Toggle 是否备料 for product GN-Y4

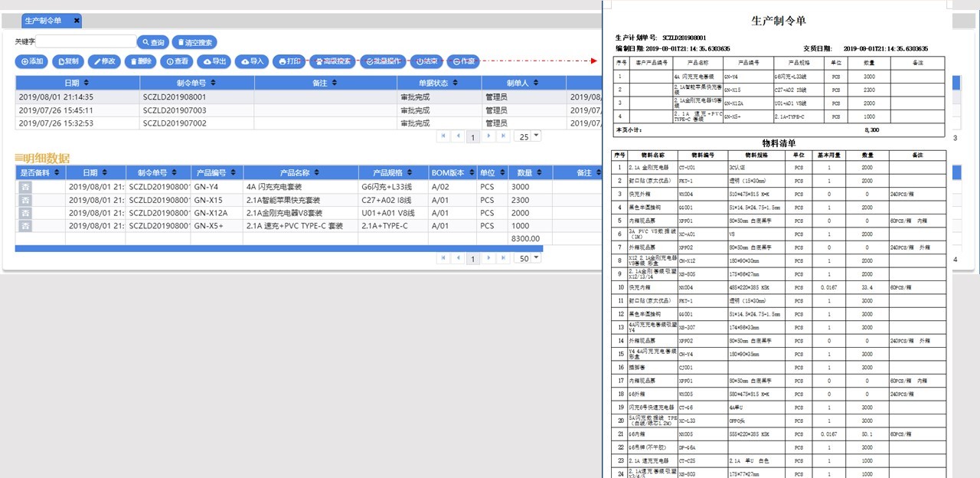coord(25,187)
